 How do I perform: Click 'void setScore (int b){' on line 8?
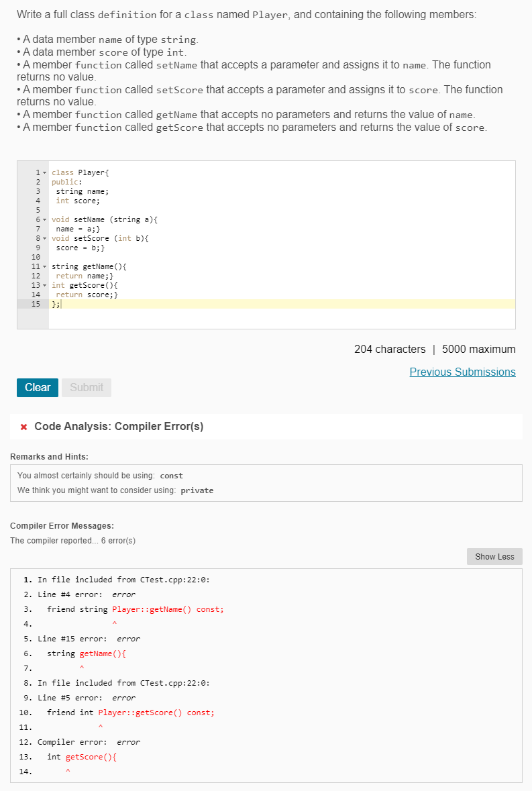(100, 238)
